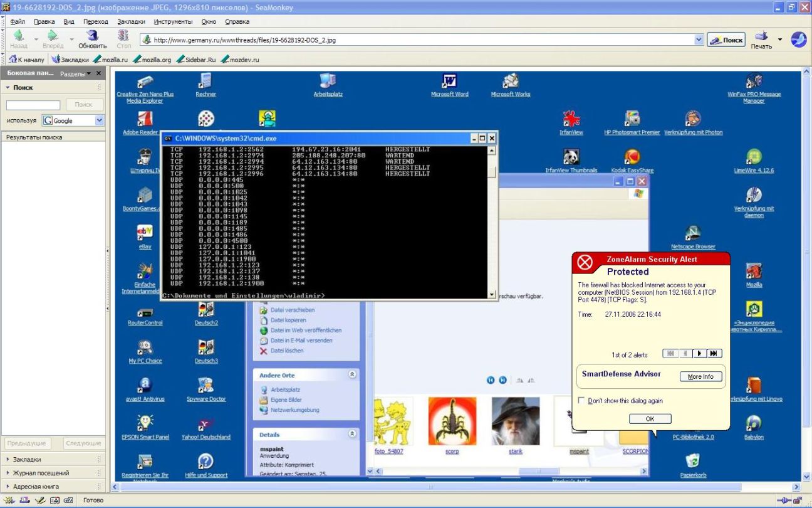Click the avast! Antivirus desktop icon
Image resolution: width=812 pixels, height=508 pixels.
[145, 389]
